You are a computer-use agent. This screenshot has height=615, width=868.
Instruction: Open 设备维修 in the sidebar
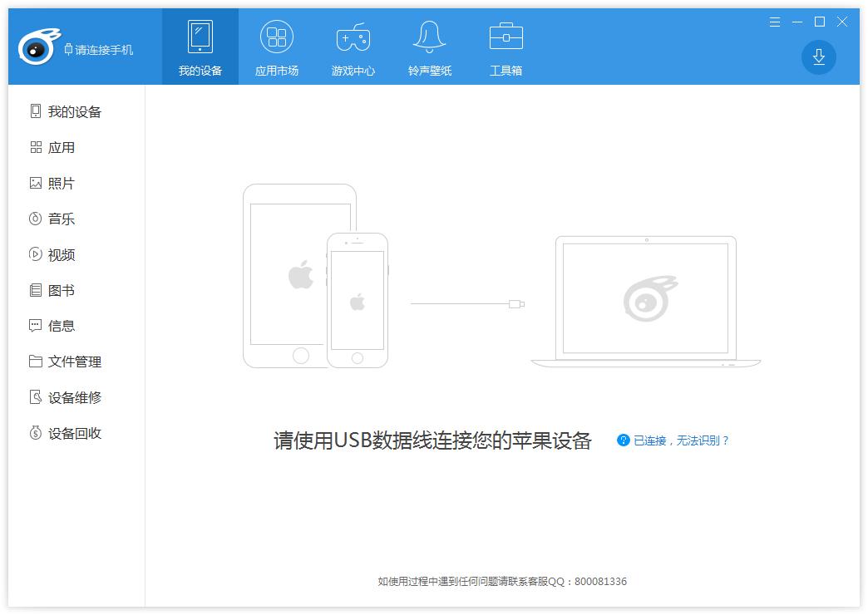(x=75, y=397)
